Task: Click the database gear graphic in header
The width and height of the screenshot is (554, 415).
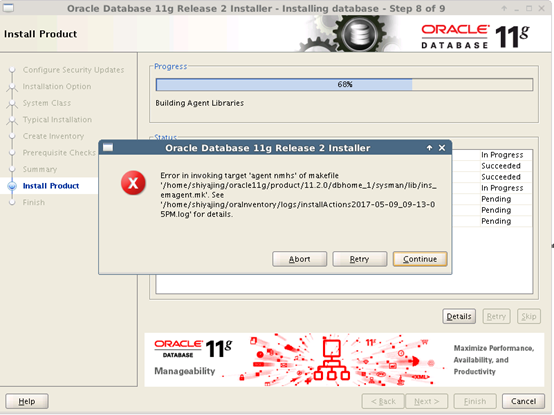Action: [x=359, y=34]
